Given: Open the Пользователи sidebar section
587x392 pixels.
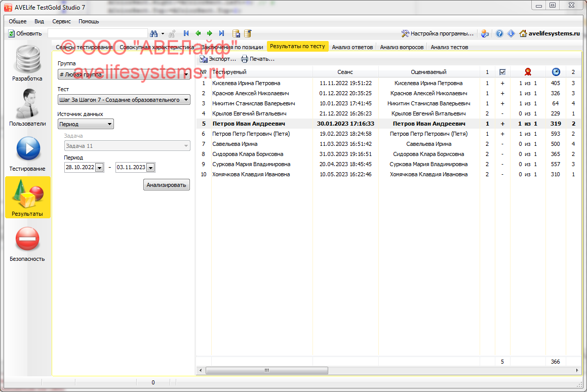Looking at the screenshot, I should (27, 108).
